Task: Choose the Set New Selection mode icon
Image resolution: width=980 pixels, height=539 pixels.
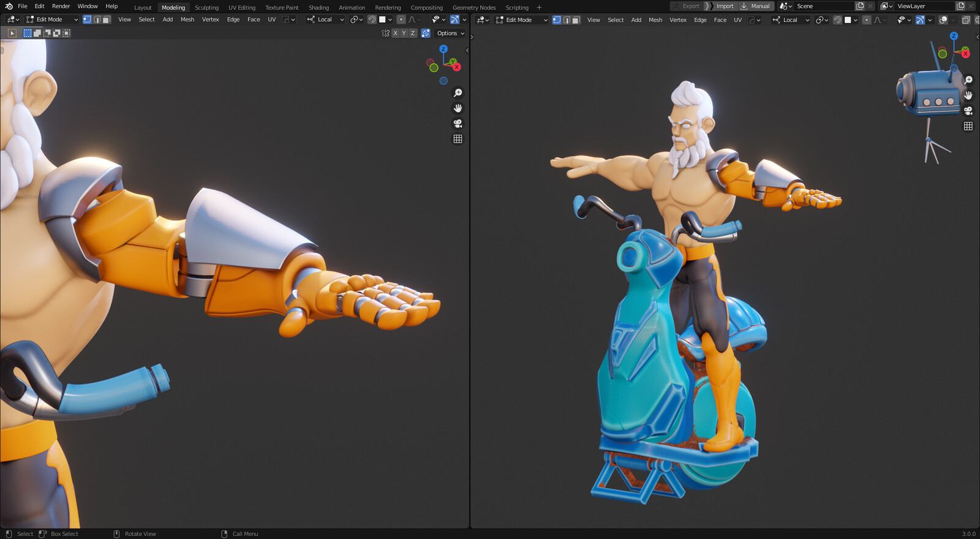Action: 28,33
